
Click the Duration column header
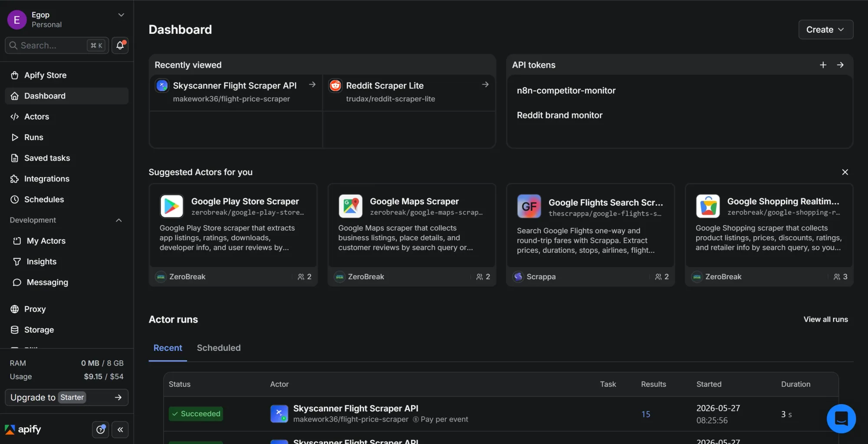[x=796, y=385]
